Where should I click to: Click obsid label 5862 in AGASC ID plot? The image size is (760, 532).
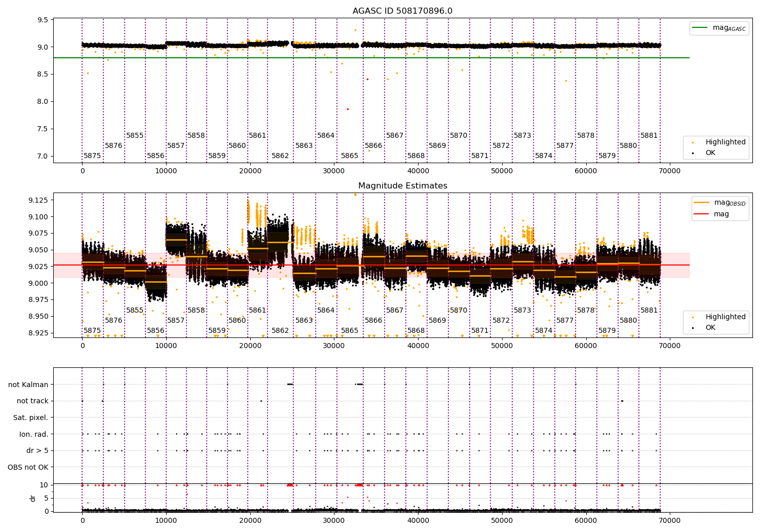click(x=280, y=156)
